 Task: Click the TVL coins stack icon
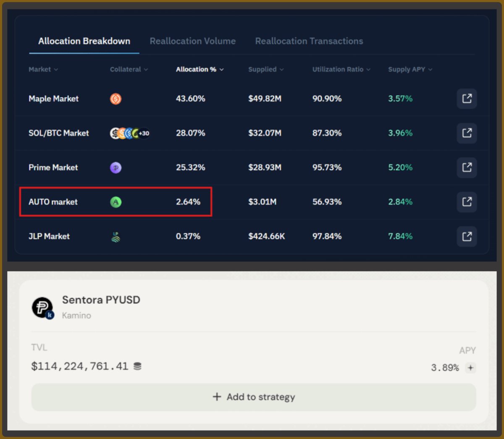[137, 366]
